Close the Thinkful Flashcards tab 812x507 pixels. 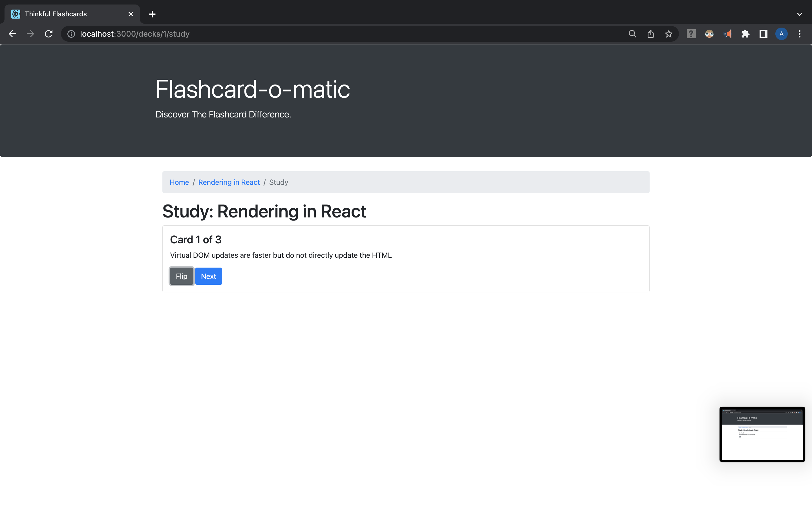(x=131, y=14)
